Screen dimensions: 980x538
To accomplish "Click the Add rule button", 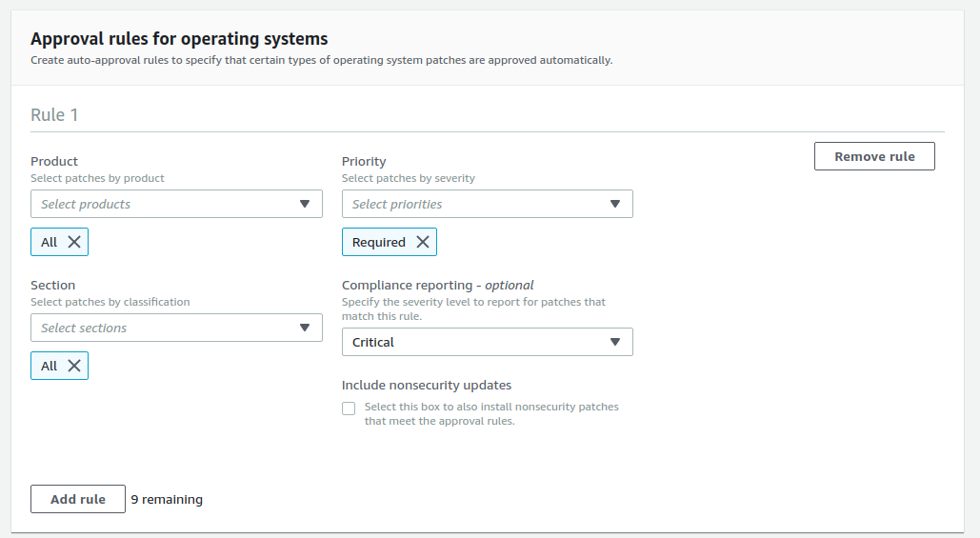I will pyautogui.click(x=78, y=499).
